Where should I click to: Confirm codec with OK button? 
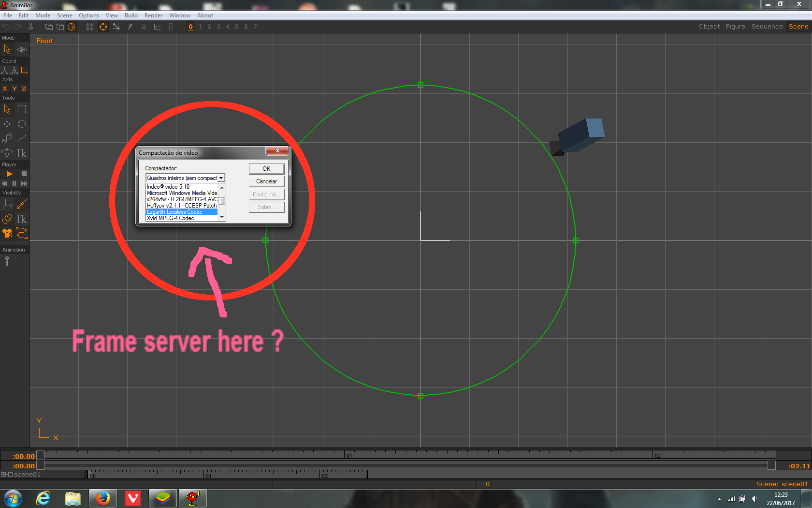click(266, 168)
